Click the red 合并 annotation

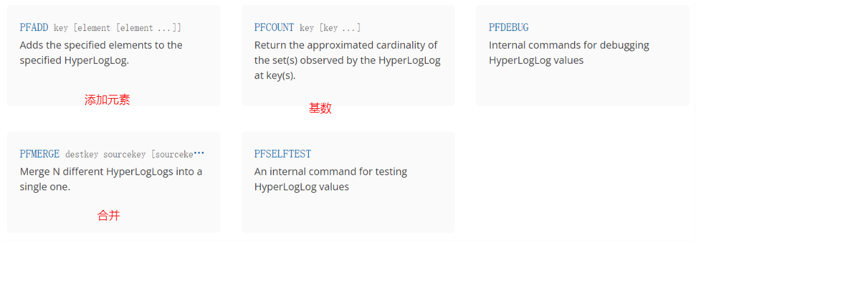pyautogui.click(x=109, y=216)
